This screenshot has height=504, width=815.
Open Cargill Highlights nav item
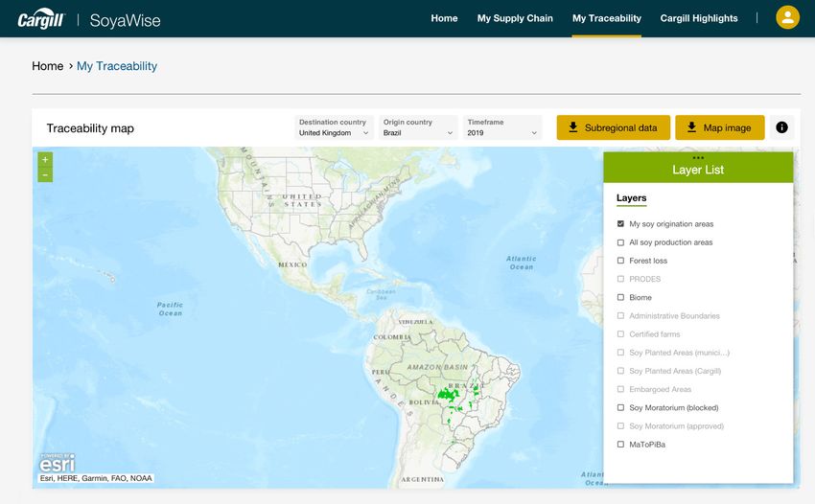699,18
